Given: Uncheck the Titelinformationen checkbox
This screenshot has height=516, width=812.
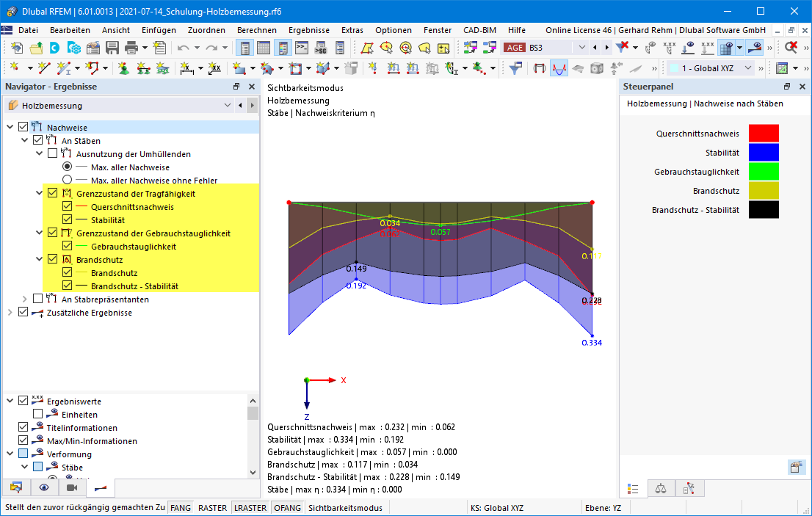Looking at the screenshot, I should 23,427.
